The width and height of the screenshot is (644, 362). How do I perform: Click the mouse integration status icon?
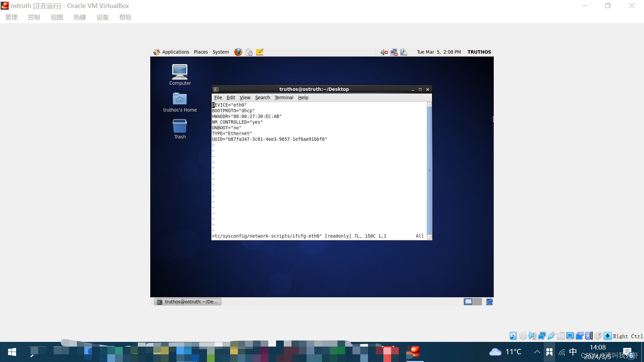(598, 336)
